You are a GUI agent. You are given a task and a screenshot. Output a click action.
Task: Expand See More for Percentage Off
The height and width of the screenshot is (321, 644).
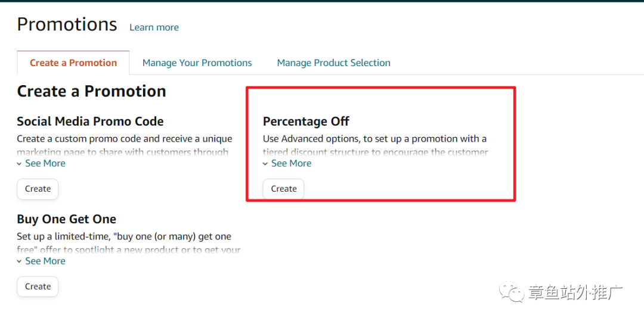click(x=291, y=164)
